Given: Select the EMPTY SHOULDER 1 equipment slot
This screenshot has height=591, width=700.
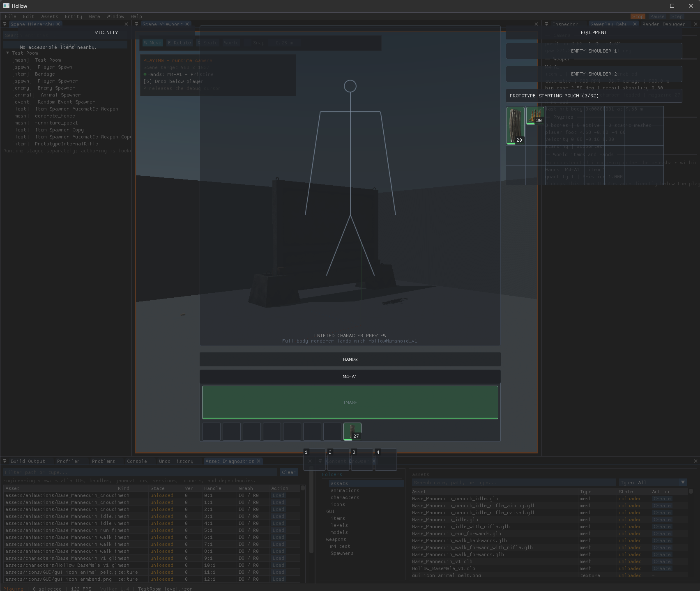Looking at the screenshot, I should point(594,51).
